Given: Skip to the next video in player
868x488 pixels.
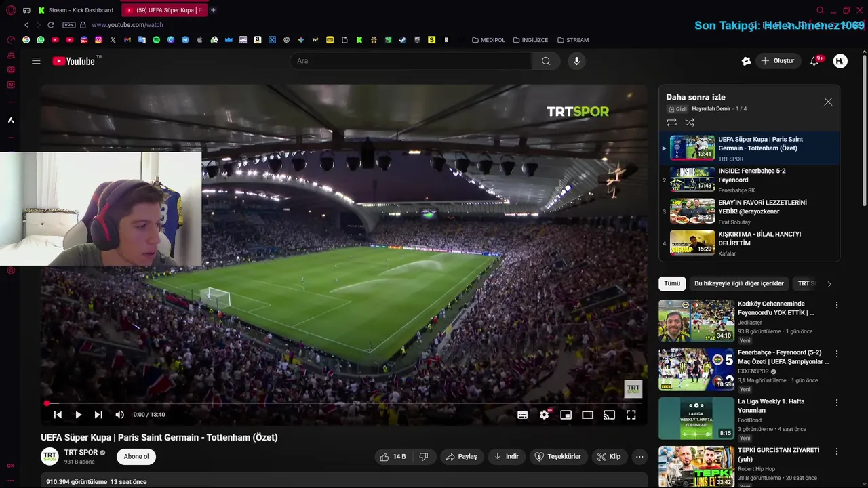Looking at the screenshot, I should [x=98, y=415].
